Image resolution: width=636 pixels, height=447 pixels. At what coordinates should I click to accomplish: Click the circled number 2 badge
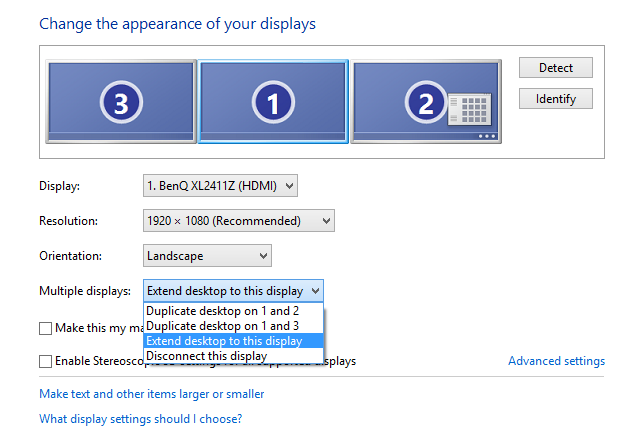[x=425, y=102]
